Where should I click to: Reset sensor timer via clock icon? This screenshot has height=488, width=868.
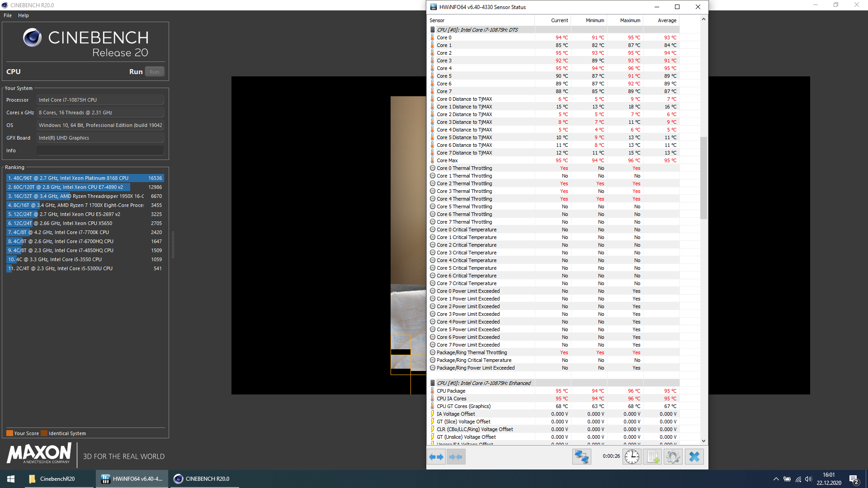(x=632, y=457)
